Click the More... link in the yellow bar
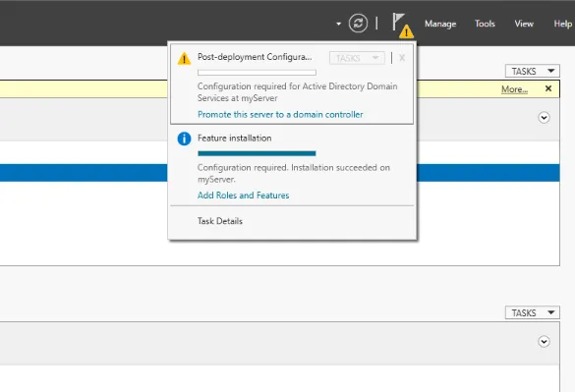Screen dimensions: 575x392 (514, 89)
